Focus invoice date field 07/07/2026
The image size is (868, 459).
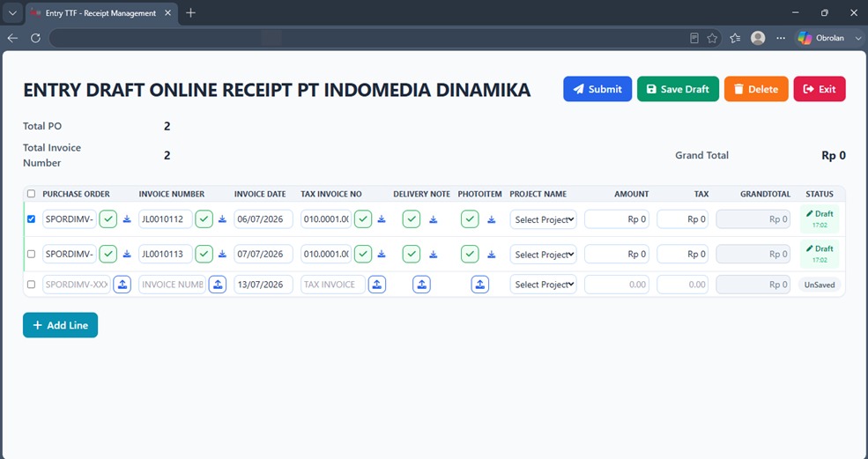tap(263, 254)
